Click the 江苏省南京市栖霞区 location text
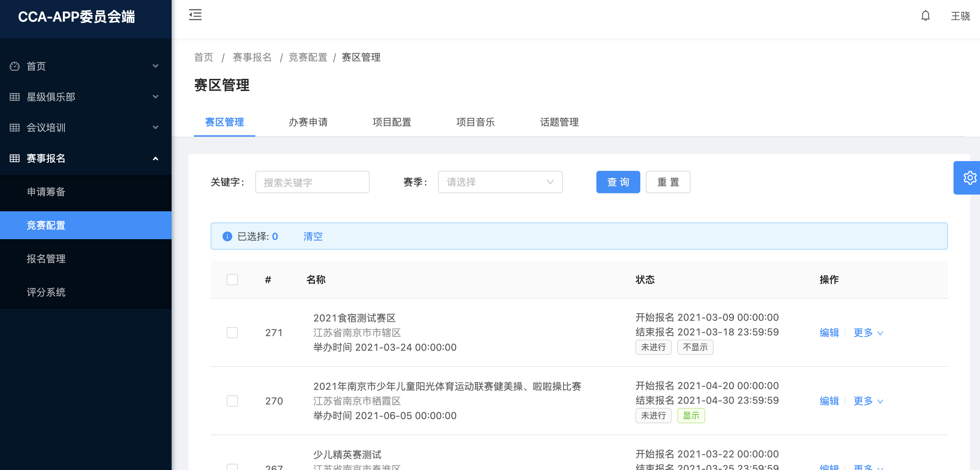980x470 pixels. coord(357,401)
